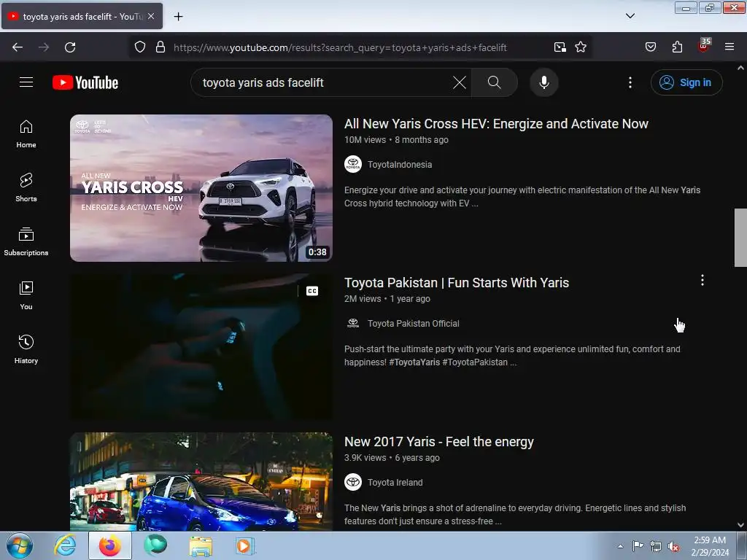Open the uBlock extension icon showing 35
This screenshot has width=747, height=560.
click(x=704, y=46)
